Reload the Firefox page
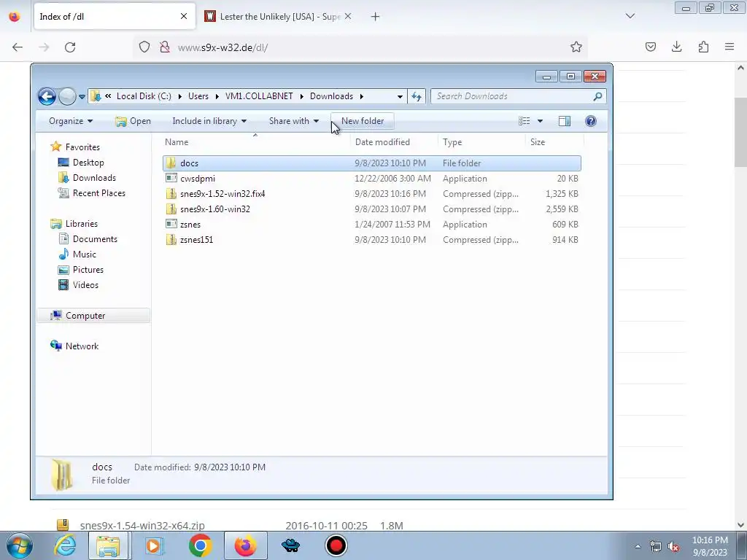This screenshot has width=747, height=560. click(70, 47)
